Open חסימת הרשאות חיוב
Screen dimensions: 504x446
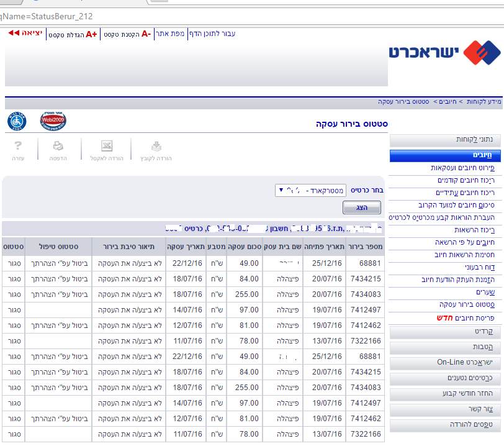point(464,255)
